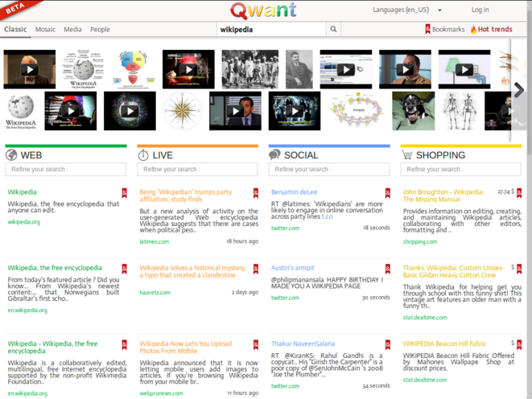Focus the WEB refine your search field

pos(65,169)
